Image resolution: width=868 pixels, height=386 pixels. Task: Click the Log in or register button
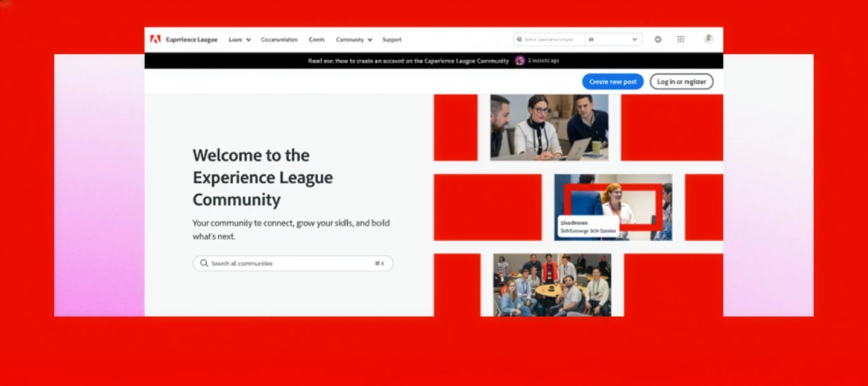point(681,81)
